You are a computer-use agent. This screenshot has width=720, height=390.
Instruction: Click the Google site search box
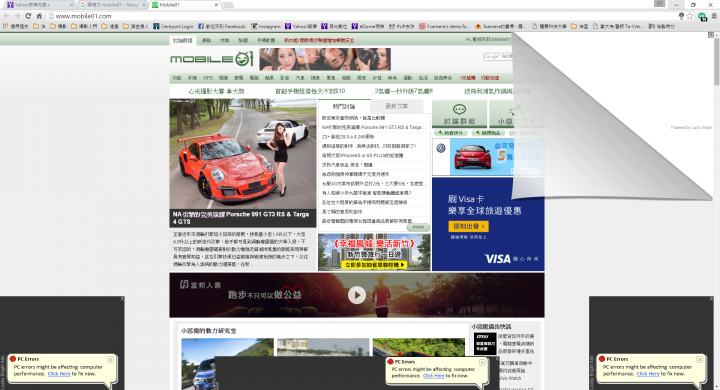498,56
